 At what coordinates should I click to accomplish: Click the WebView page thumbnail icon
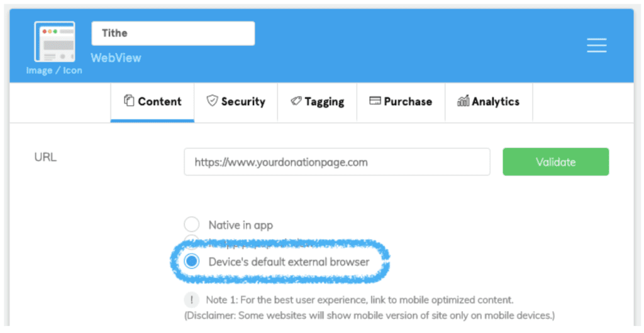54,42
